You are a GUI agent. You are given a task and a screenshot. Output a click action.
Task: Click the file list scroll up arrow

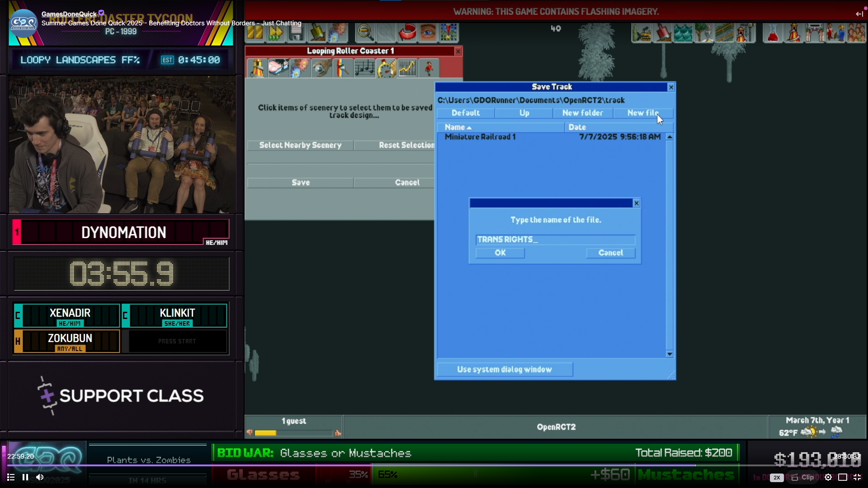pos(670,137)
